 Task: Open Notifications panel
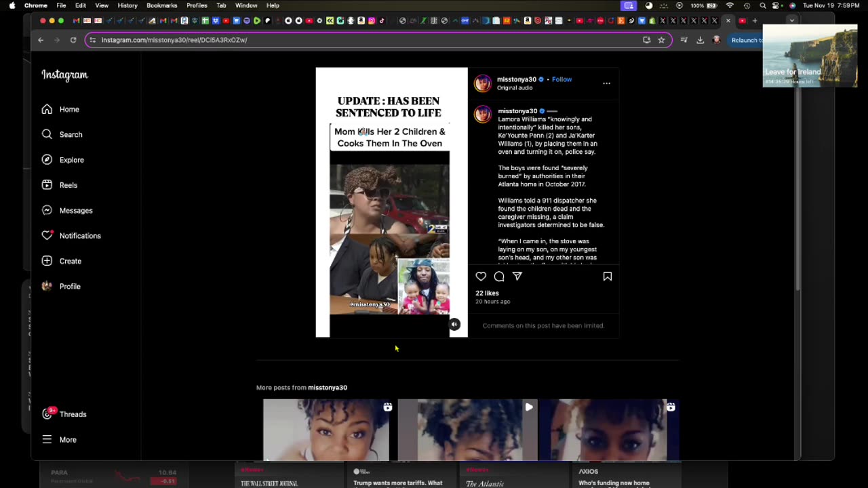point(71,236)
